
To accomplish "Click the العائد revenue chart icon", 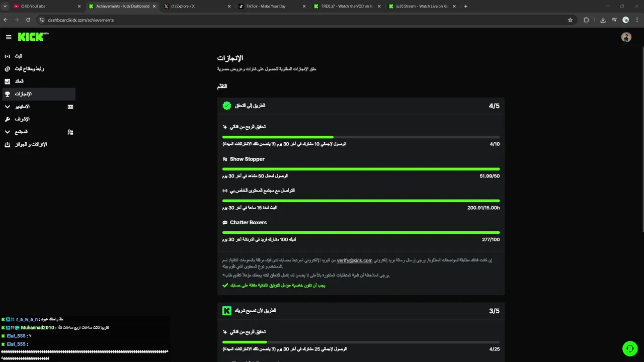I will pyautogui.click(x=7, y=81).
